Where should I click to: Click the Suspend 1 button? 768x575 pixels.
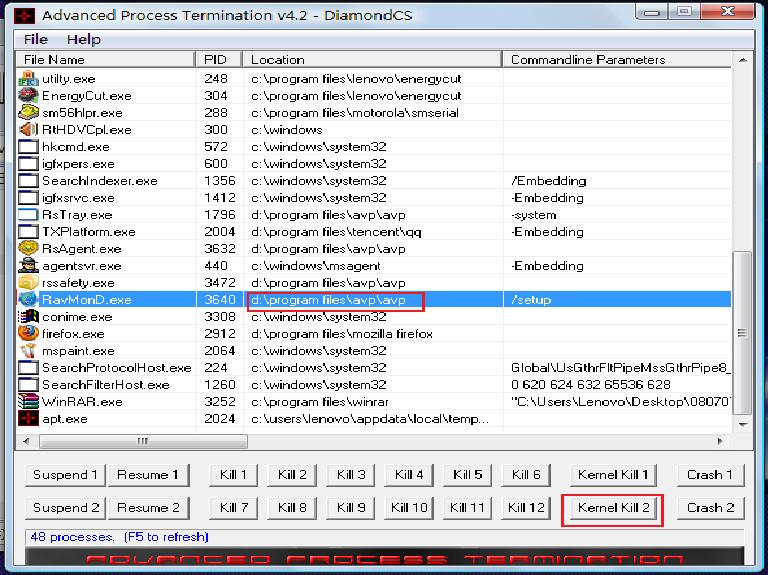pos(65,475)
